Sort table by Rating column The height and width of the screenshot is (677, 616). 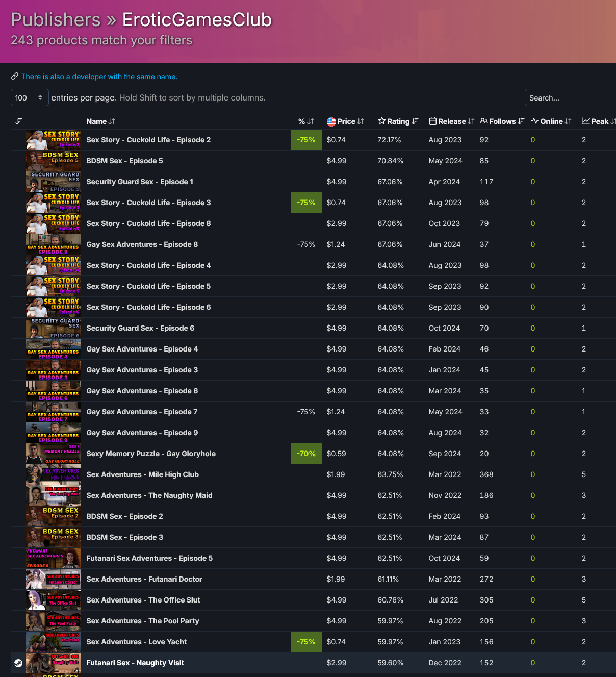[x=398, y=121]
